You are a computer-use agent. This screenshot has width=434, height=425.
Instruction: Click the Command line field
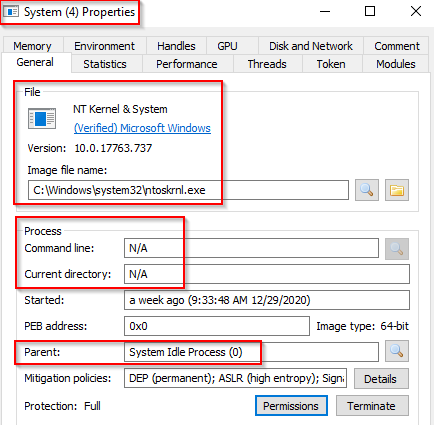[251, 248]
